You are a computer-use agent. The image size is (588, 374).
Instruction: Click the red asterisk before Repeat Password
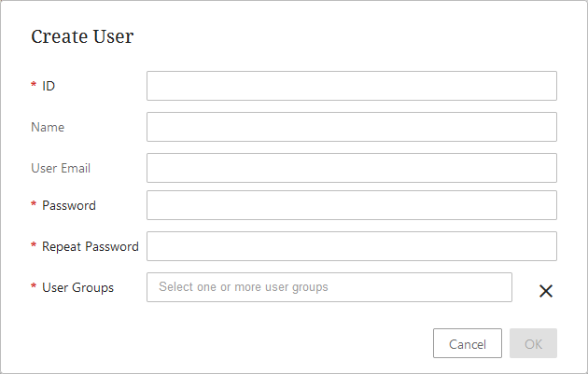pyautogui.click(x=34, y=245)
